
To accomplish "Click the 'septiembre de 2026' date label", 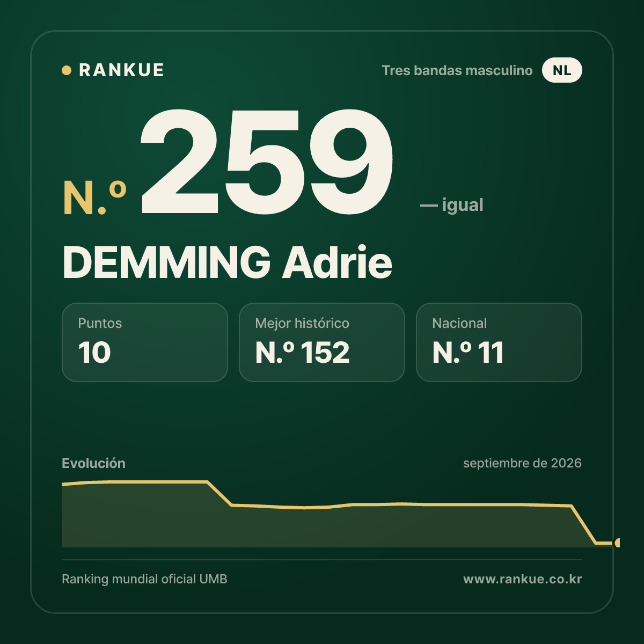I will tap(523, 463).
